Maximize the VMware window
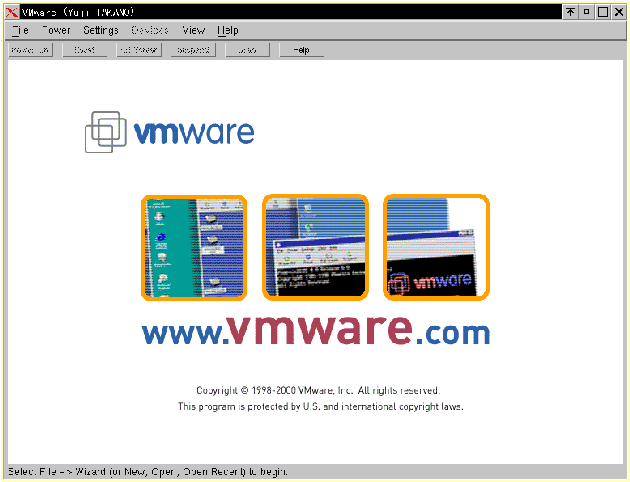This screenshot has width=630, height=482. [x=603, y=12]
